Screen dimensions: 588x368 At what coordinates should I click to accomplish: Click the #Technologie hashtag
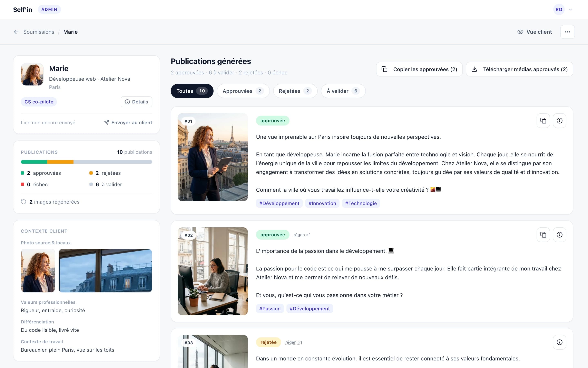coord(361,203)
